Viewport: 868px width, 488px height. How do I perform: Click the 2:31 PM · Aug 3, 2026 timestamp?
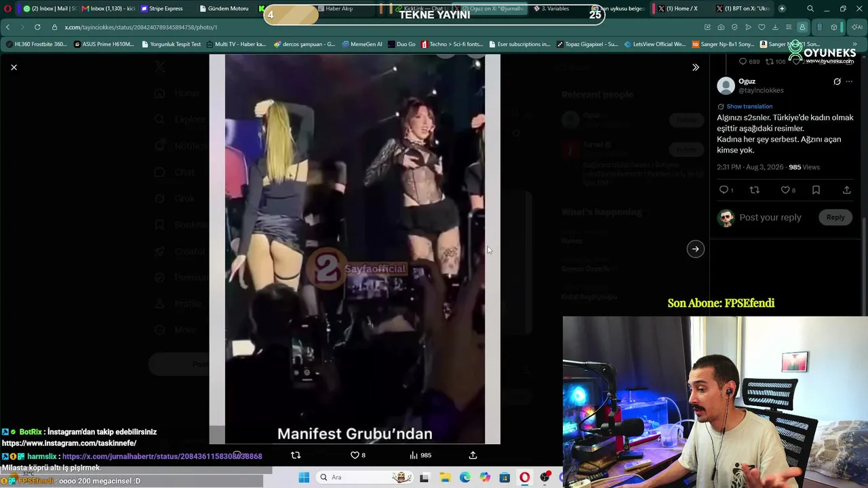click(x=750, y=167)
